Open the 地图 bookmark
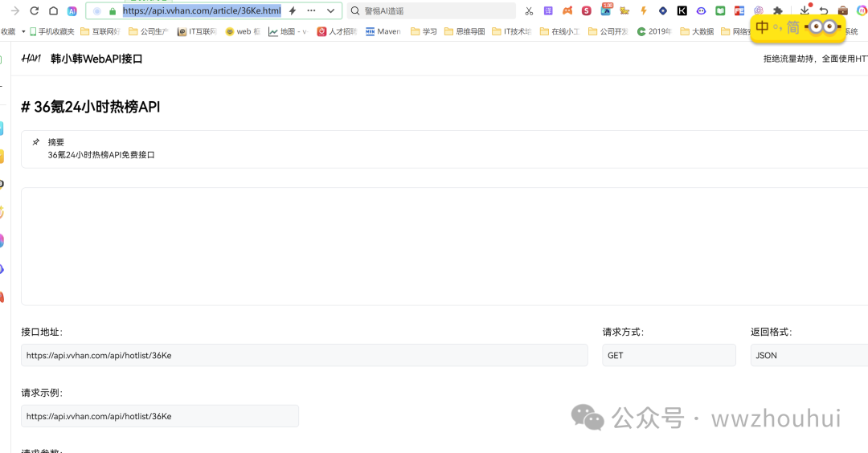 click(288, 31)
